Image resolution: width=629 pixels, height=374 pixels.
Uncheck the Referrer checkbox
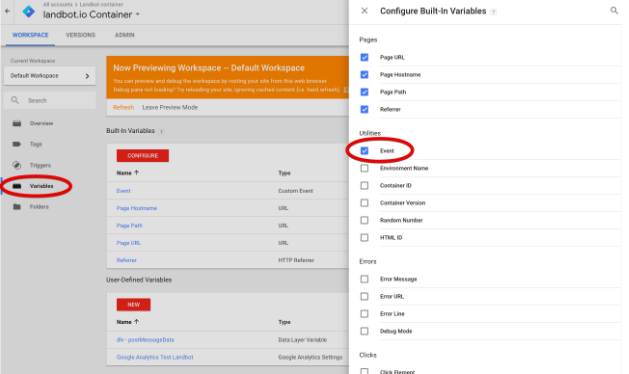[364, 109]
